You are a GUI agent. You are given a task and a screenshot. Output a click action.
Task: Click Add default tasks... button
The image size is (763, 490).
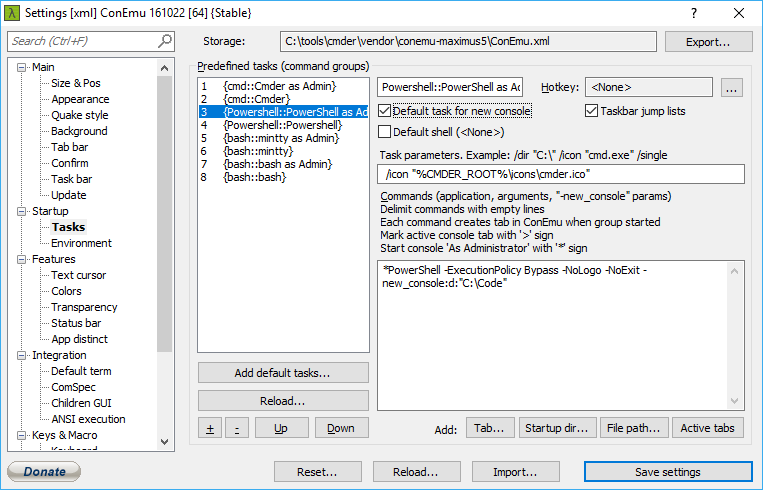coord(283,373)
